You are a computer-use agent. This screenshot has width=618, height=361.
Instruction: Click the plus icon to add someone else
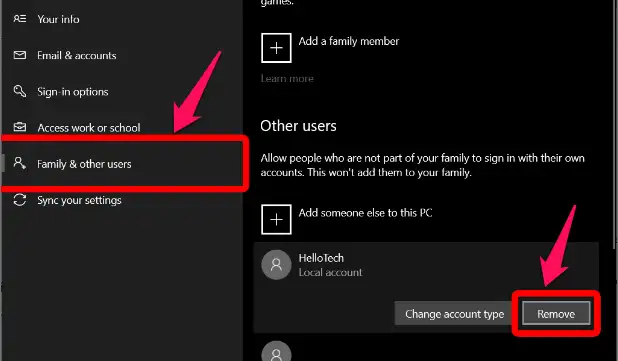coord(276,220)
